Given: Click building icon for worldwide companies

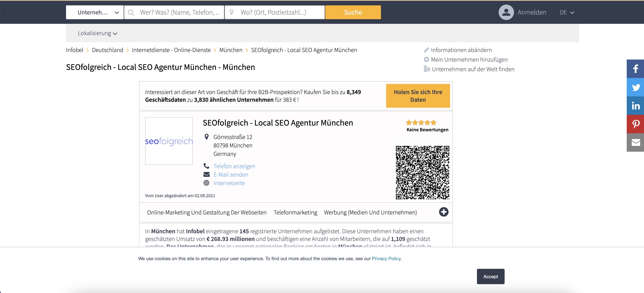Looking at the screenshot, I should pos(427,69).
